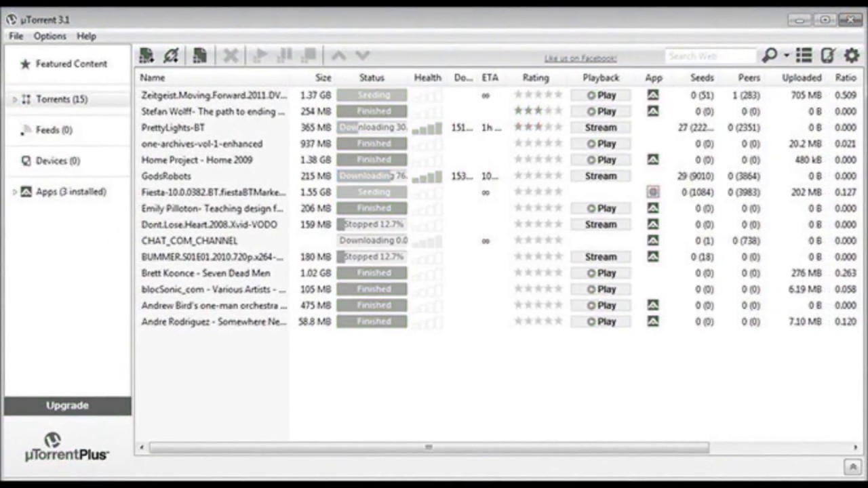Click the scrollbar right arrow

[855, 447]
